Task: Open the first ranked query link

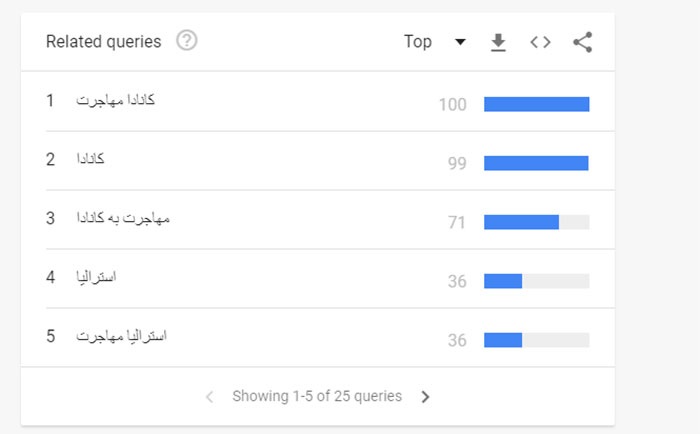Action: click(116, 100)
